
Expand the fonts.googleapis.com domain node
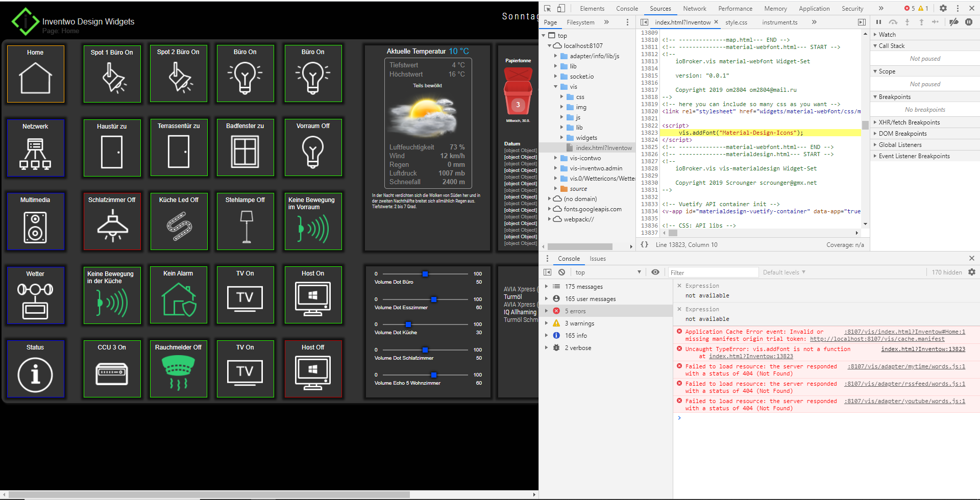550,209
